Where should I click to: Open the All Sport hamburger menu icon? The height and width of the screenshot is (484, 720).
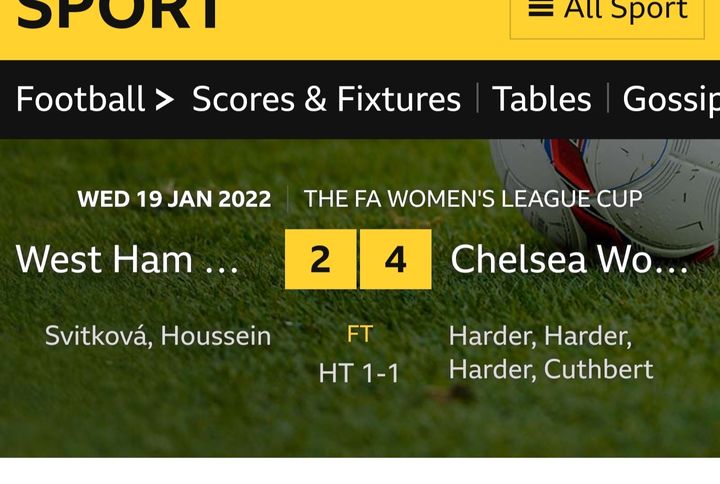click(x=541, y=9)
